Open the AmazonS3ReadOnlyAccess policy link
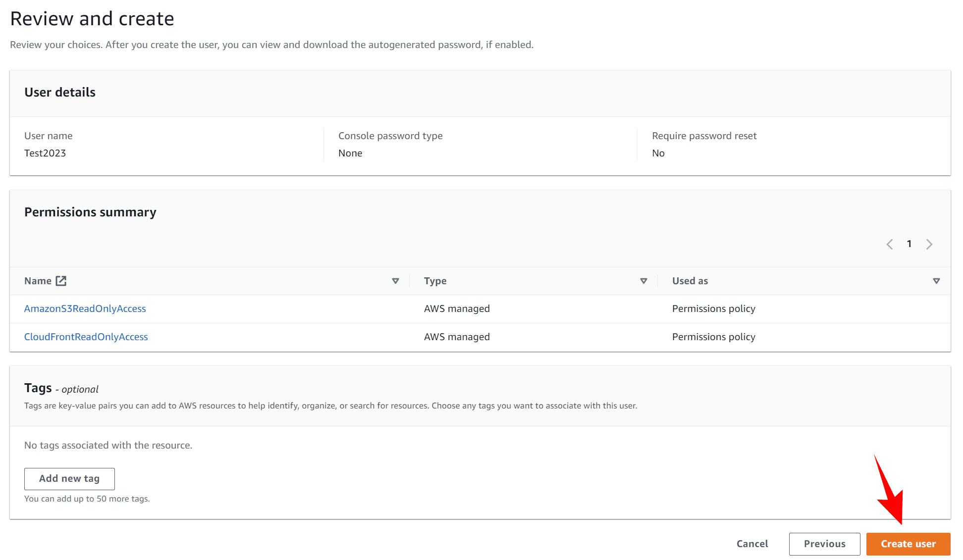The height and width of the screenshot is (560, 963). pyautogui.click(x=85, y=308)
